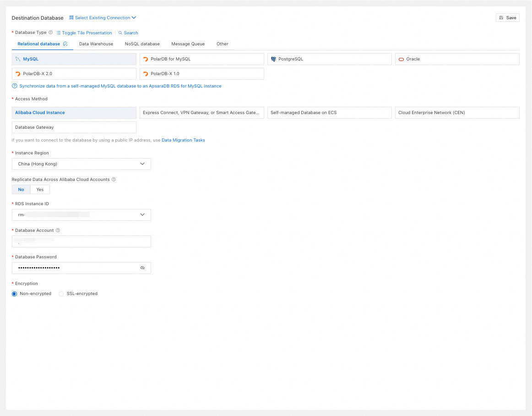Choose Alibaba Cloud Instance access method
The width and height of the screenshot is (532, 416).
[74, 113]
